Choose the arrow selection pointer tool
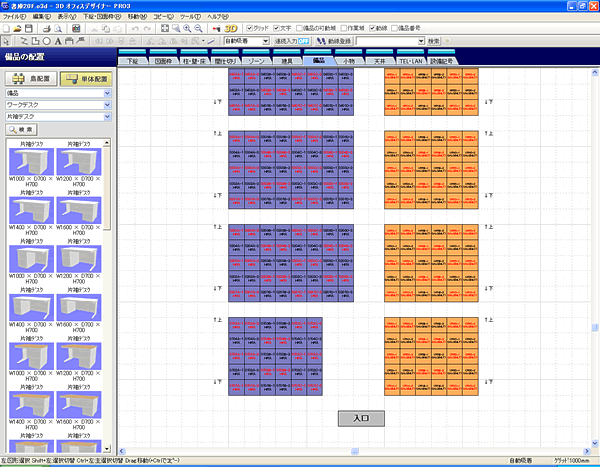600x467 pixels. click(x=6, y=42)
